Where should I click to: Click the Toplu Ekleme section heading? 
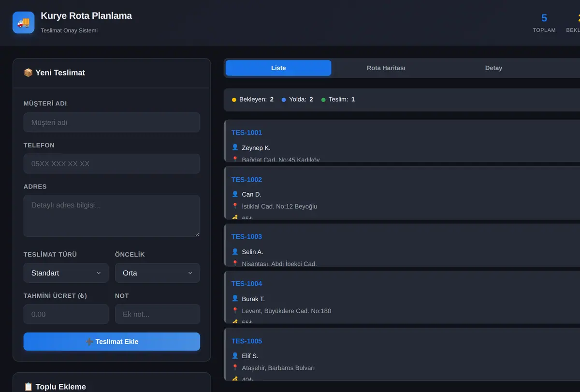coord(60,387)
